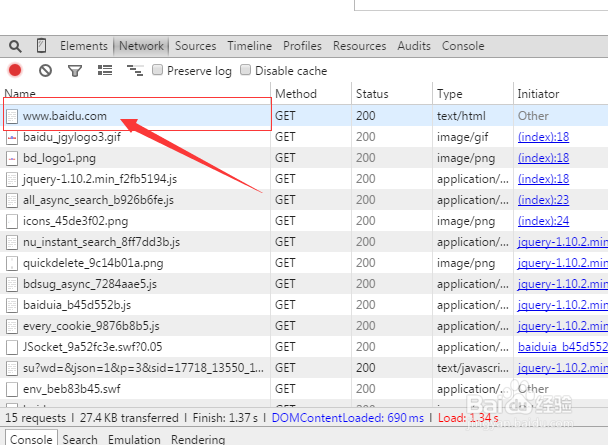The width and height of the screenshot is (608, 445).
Task: Click text/javascri... type cell
Action: pos(473,367)
